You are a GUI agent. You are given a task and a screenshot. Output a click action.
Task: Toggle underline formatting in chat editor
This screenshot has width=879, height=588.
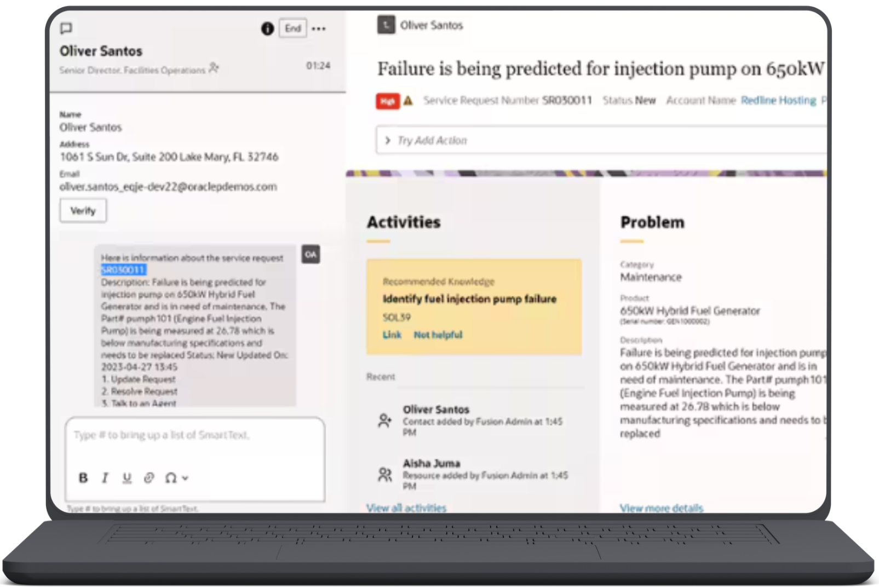[127, 478]
